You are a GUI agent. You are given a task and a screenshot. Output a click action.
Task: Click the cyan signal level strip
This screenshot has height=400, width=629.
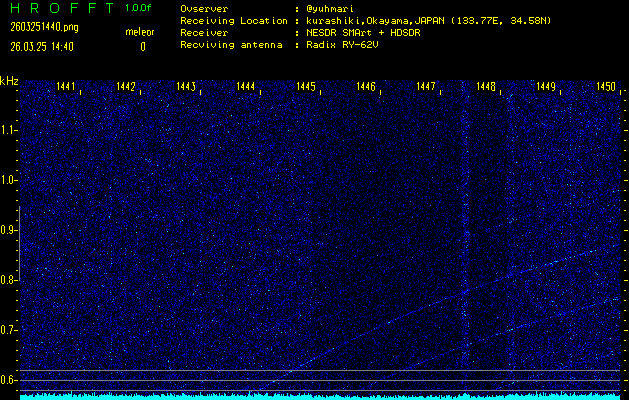[x=320, y=396]
